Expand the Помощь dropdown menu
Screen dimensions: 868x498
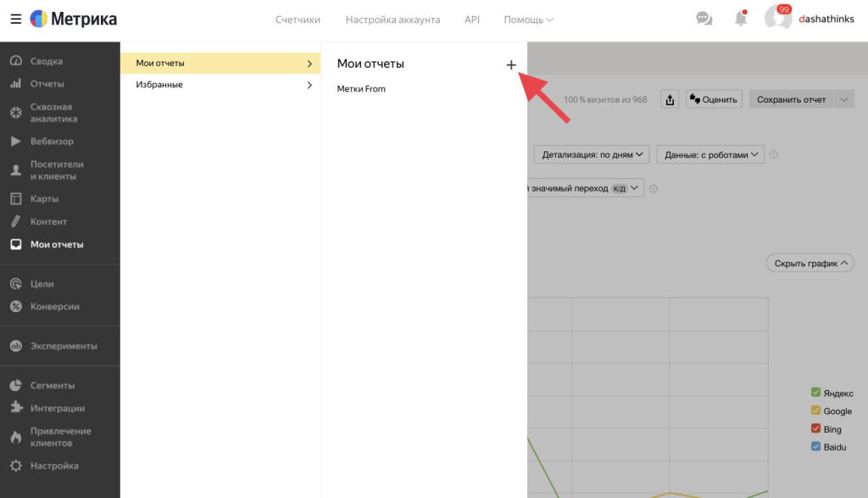click(528, 20)
